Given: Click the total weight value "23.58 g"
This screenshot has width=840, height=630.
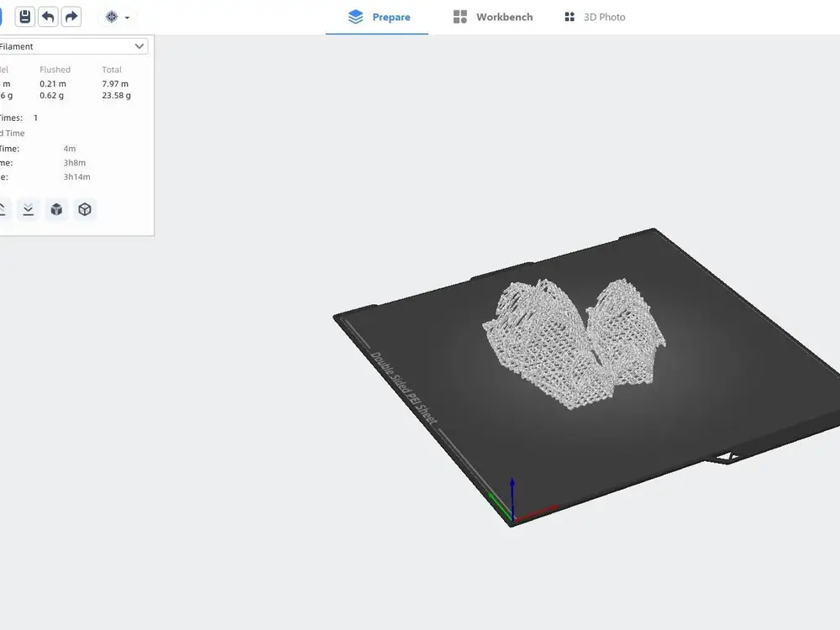Looking at the screenshot, I should tap(116, 96).
